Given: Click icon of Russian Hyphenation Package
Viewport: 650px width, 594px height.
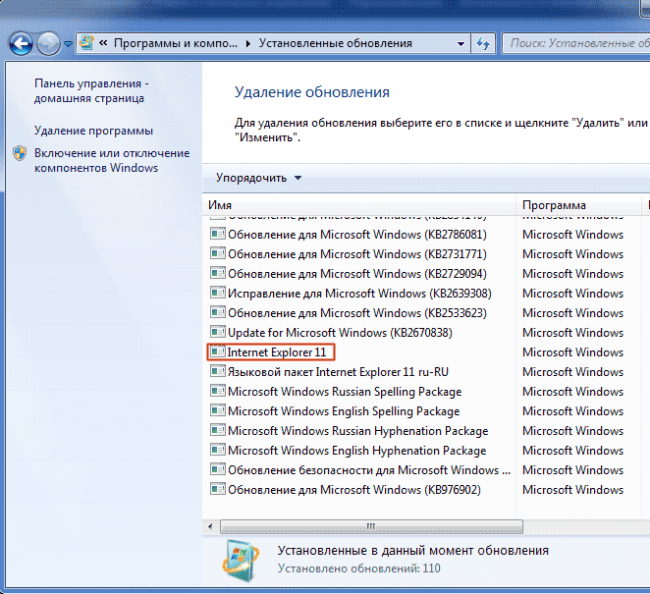Looking at the screenshot, I should [218, 431].
